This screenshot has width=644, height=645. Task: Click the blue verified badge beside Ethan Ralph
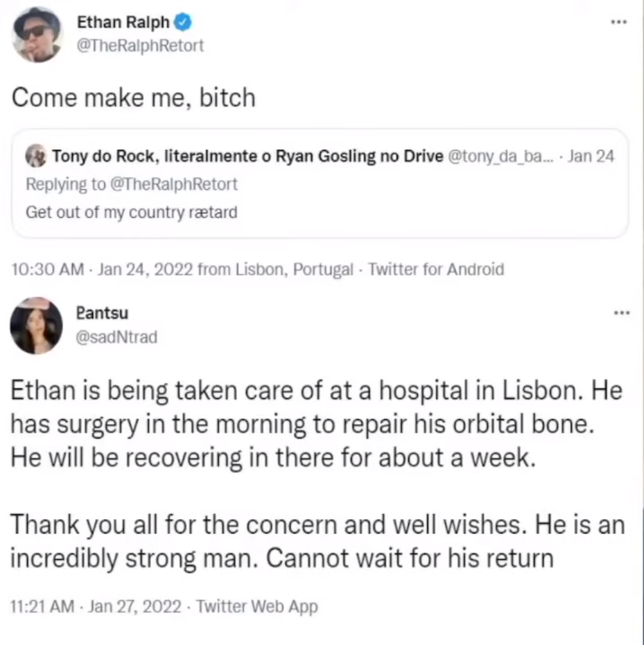[x=183, y=22]
